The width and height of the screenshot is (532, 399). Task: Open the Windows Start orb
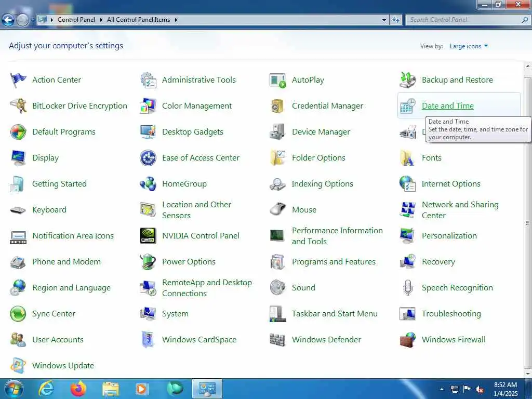coord(14,389)
